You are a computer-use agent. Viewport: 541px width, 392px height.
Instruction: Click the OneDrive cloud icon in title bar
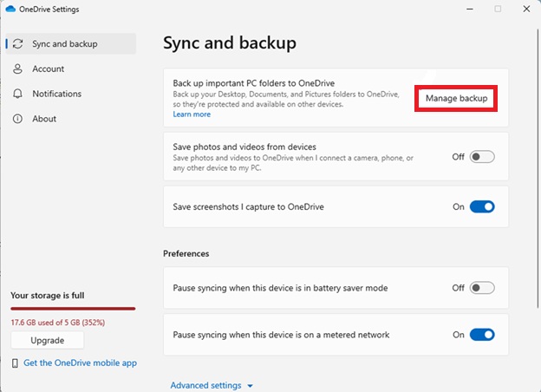[x=10, y=9]
